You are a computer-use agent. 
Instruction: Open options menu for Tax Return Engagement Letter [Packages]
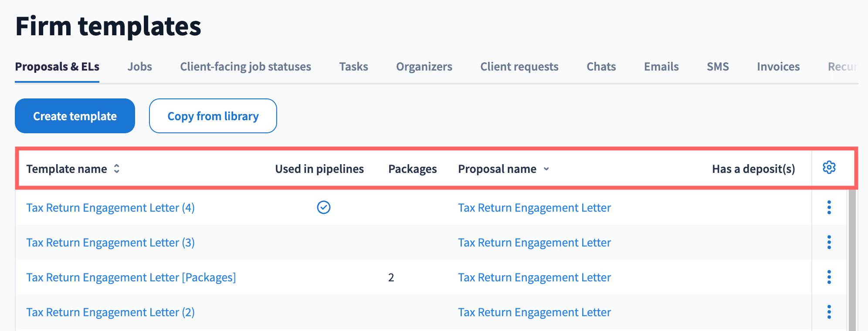coord(829,277)
